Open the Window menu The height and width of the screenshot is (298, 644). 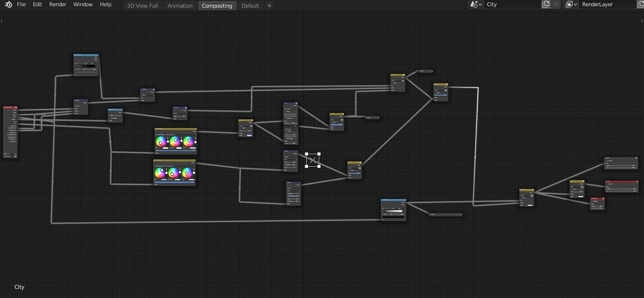(83, 4)
